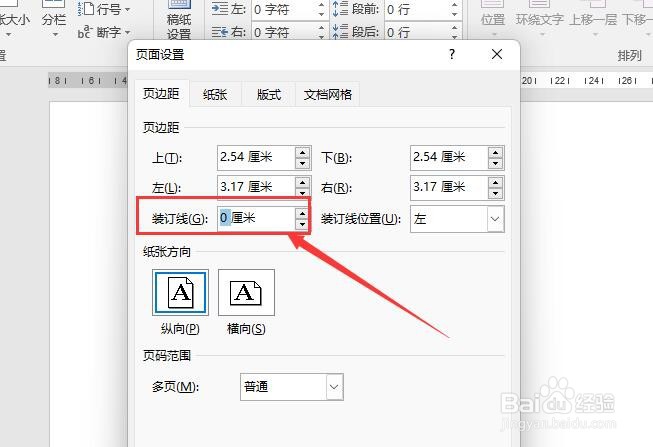This screenshot has height=447, width=653.
Task: Click the help question mark in dialog
Action: click(x=452, y=54)
